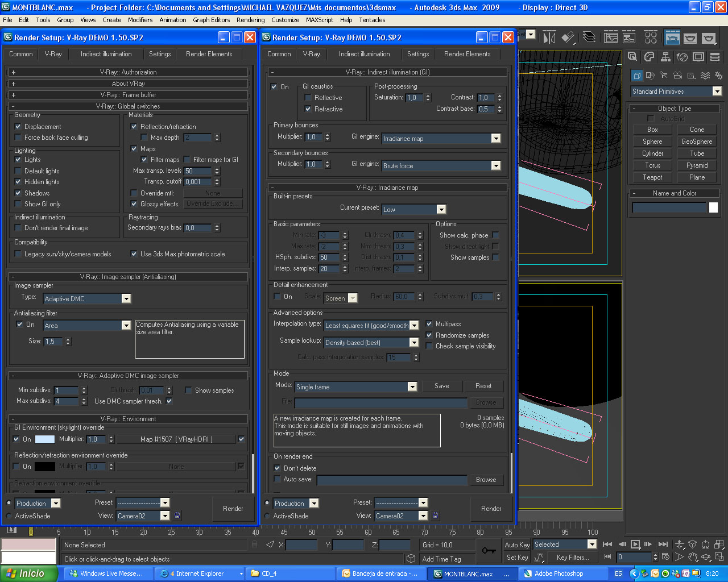728x582 pixels.
Task: Create a Teapot primitive
Action: pyautogui.click(x=652, y=177)
